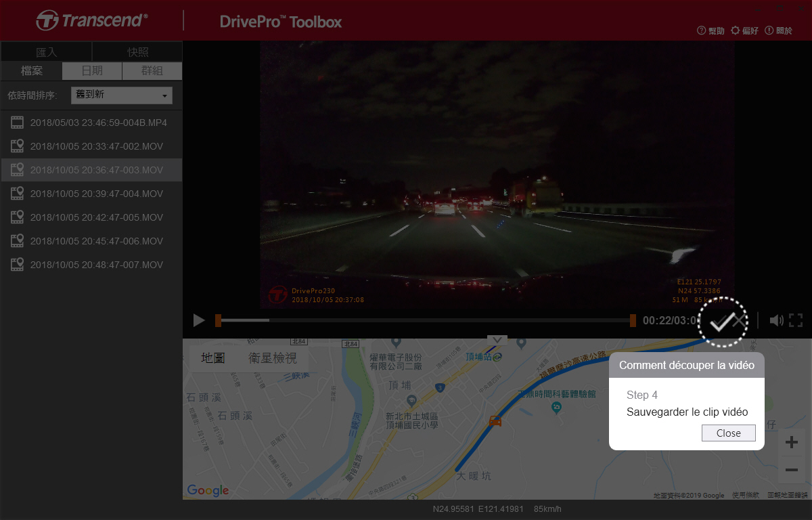Screen dimensions: 812x520
Task: Open the 幫助 help menu
Action: pyautogui.click(x=710, y=30)
